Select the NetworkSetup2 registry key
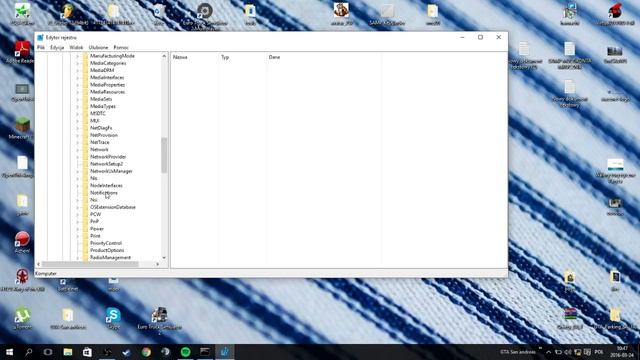Image resolution: width=640 pixels, height=360 pixels. (106, 164)
